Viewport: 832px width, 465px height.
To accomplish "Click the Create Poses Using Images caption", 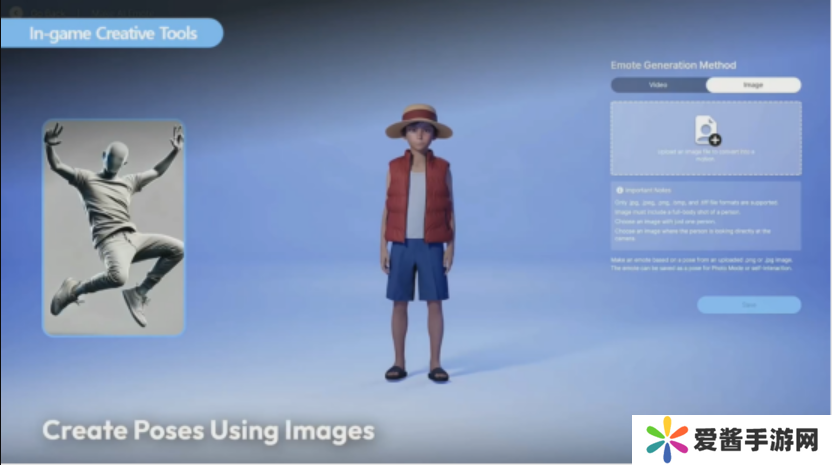I will coord(208,431).
